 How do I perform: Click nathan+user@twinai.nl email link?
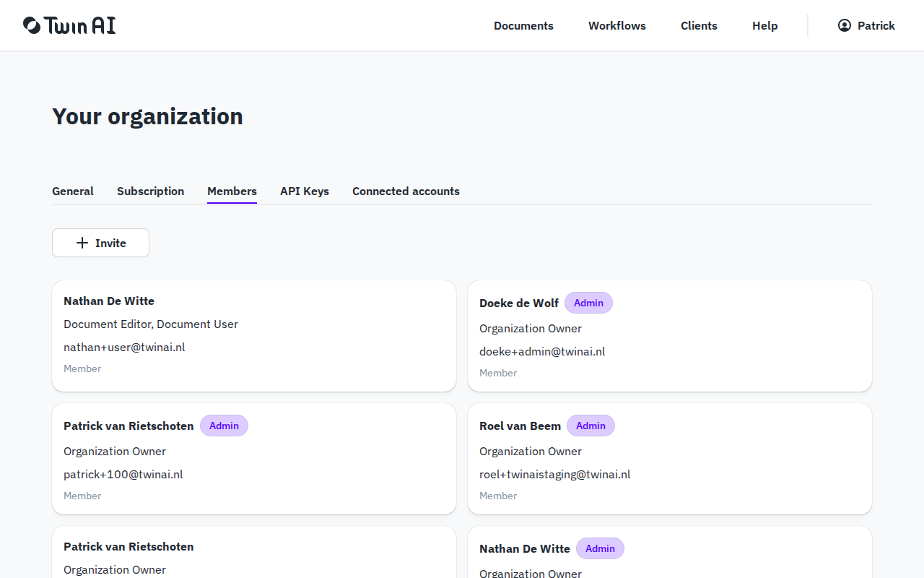pos(123,347)
